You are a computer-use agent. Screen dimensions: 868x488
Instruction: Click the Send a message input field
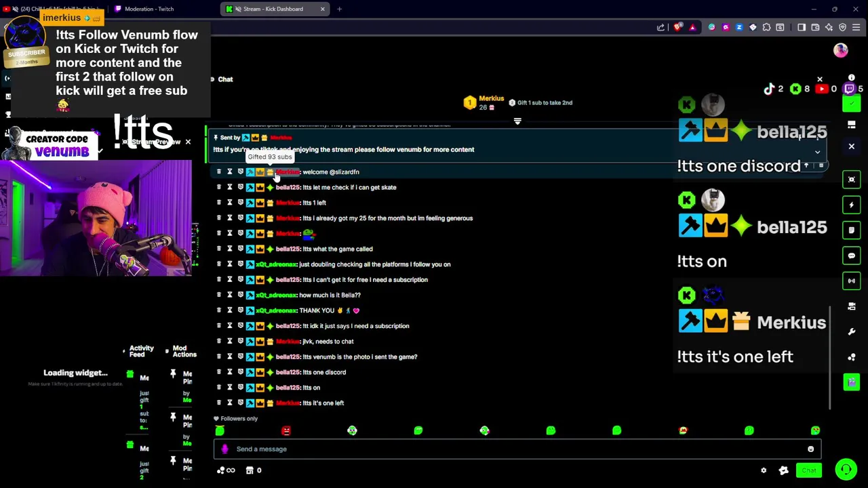[x=517, y=449]
